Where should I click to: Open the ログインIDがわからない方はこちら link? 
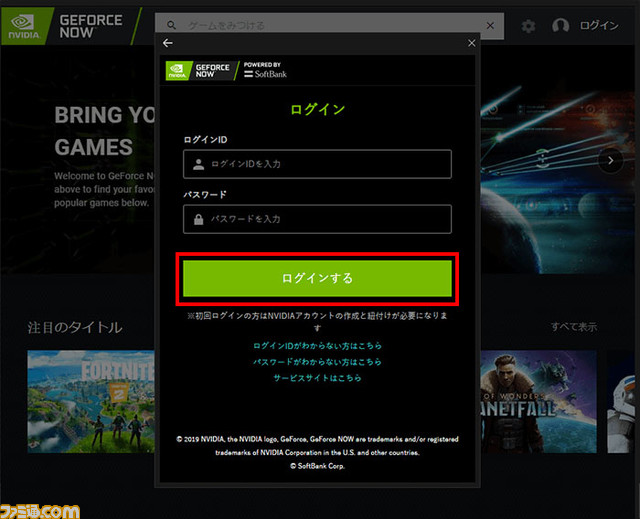(317, 346)
